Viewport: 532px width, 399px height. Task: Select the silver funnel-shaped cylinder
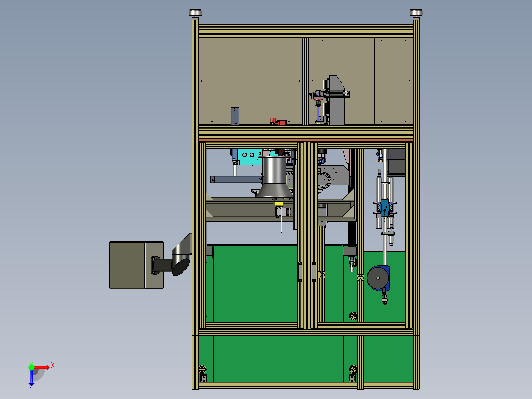coord(274,177)
